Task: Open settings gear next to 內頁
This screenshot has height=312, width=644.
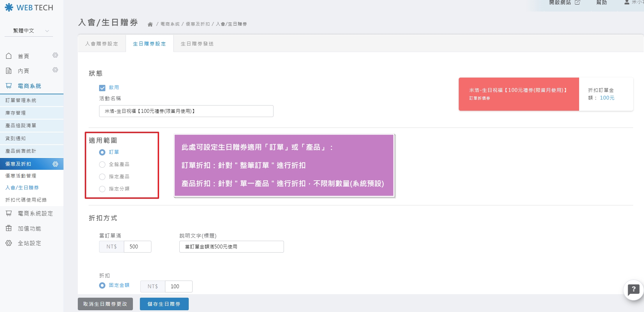Action: click(x=55, y=70)
